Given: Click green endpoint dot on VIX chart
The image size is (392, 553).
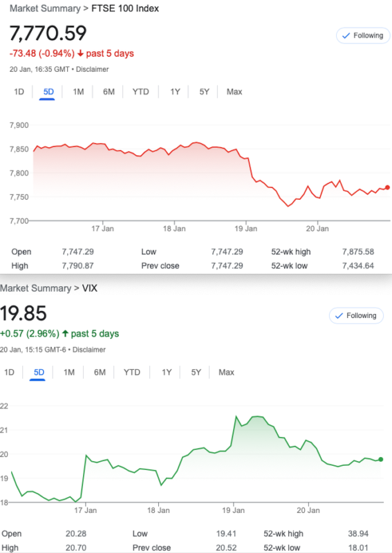Looking at the screenshot, I should [380, 459].
